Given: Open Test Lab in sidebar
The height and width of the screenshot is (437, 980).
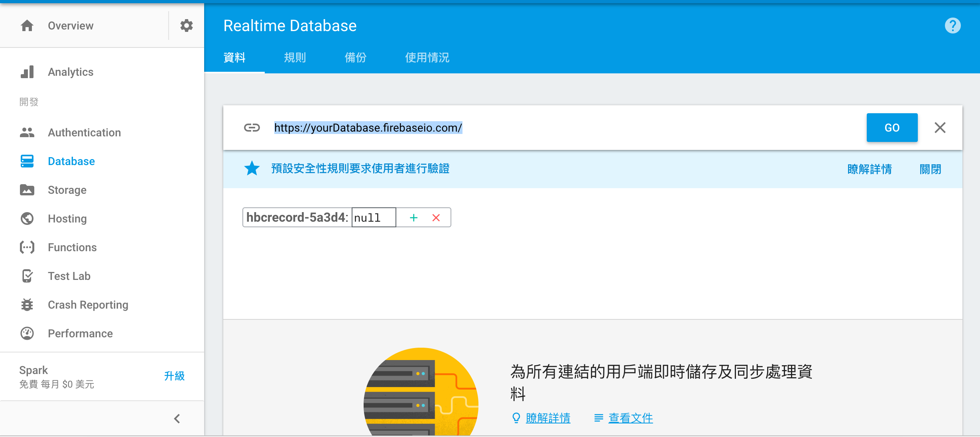Looking at the screenshot, I should point(69,276).
